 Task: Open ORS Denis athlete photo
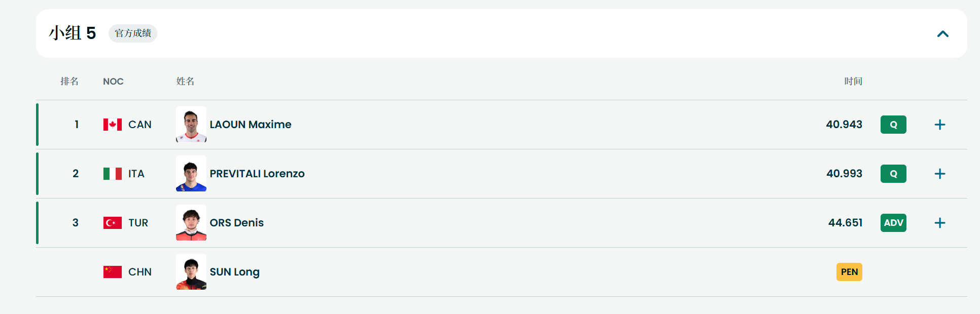click(191, 223)
